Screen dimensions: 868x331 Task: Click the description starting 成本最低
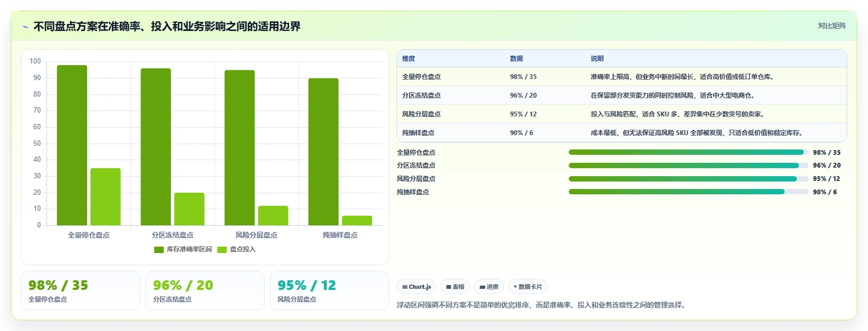697,133
